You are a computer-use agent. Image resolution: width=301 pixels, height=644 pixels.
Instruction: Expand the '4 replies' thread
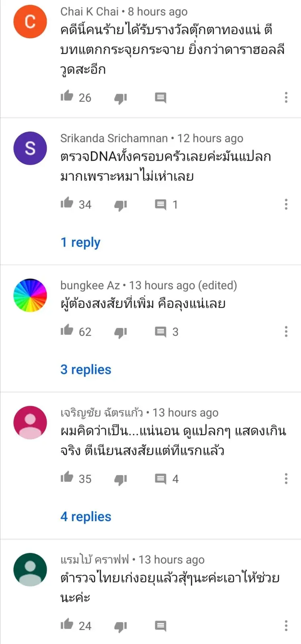tap(86, 516)
